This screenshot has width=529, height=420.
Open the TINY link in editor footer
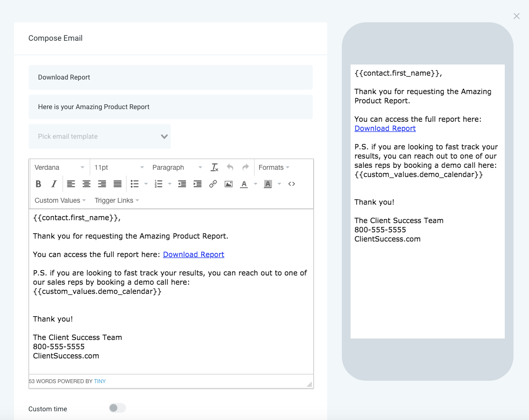pyautogui.click(x=100, y=381)
